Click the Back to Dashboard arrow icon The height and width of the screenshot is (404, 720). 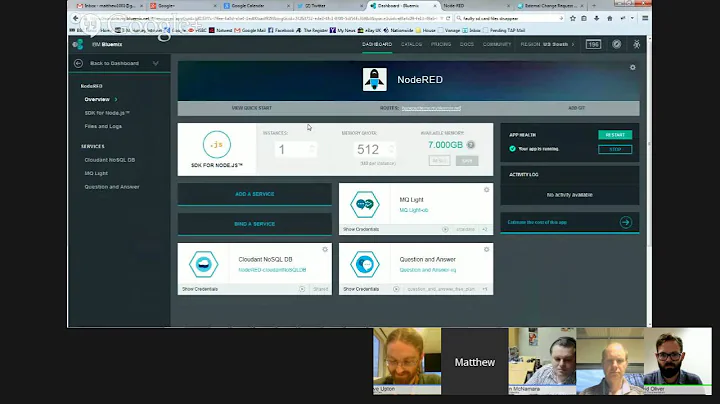78,63
